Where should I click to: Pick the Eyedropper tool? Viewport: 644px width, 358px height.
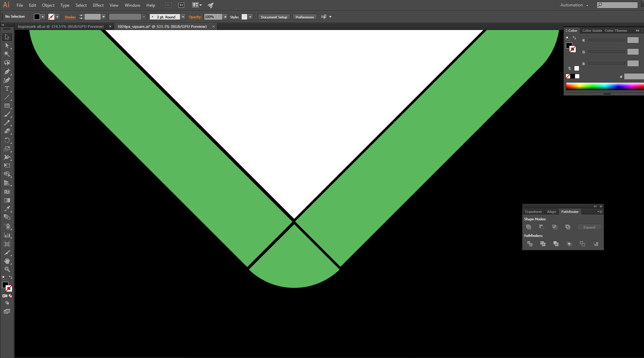[7, 209]
